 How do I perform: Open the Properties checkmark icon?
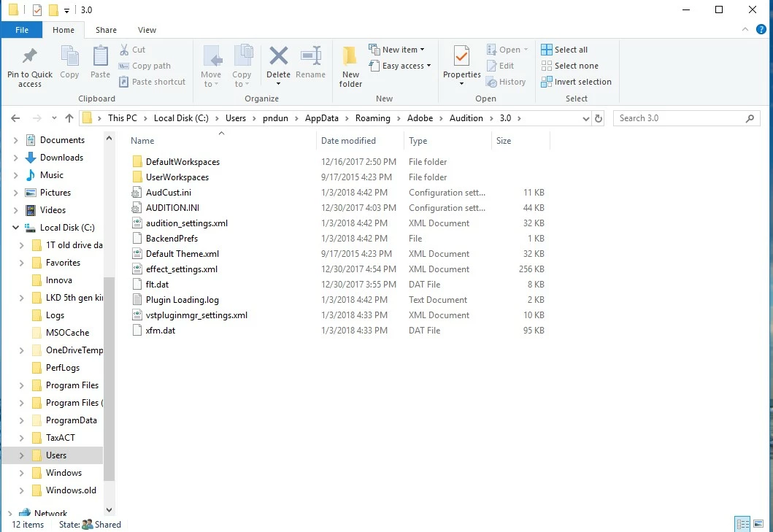462,55
